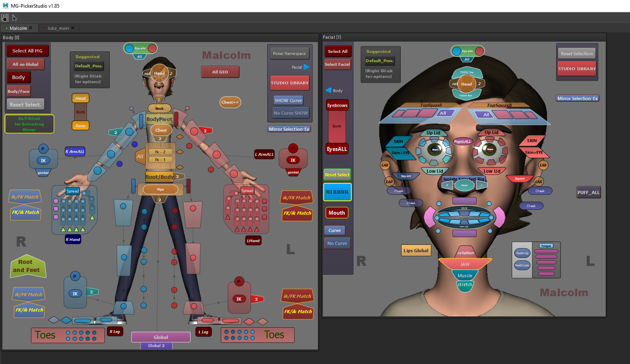Toggle left leg IK control

coord(239,299)
